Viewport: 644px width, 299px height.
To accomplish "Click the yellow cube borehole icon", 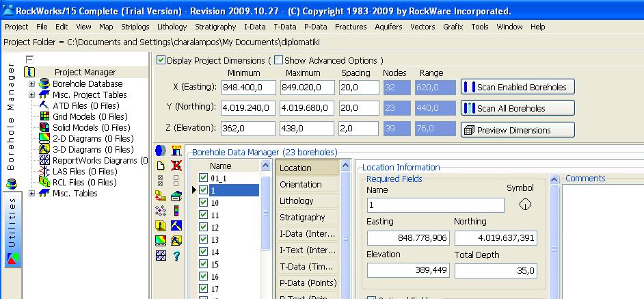I will (161, 225).
